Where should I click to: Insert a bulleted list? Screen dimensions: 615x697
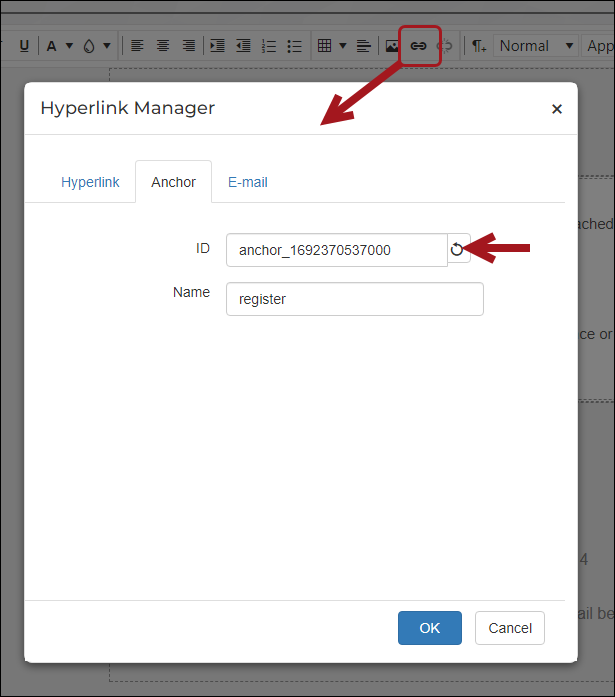(x=294, y=46)
